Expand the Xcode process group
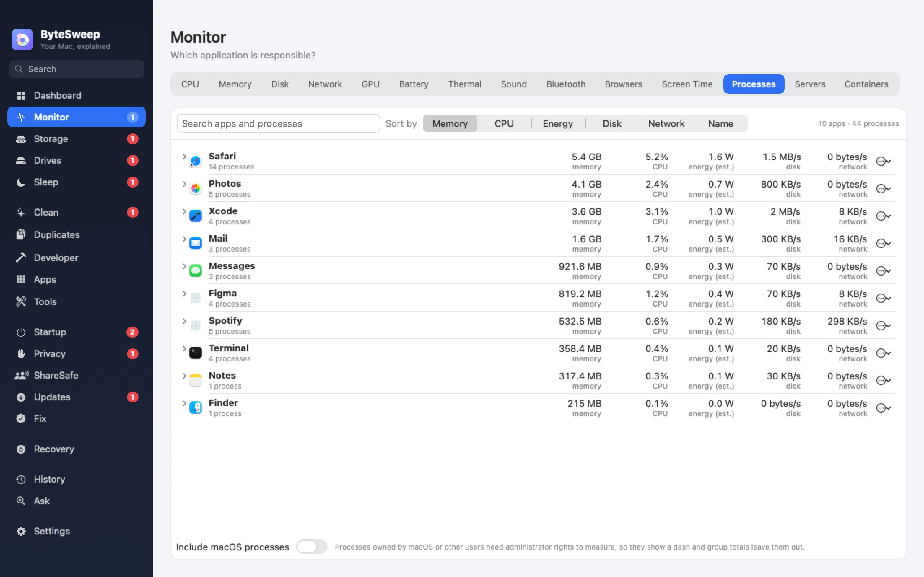The image size is (924, 577). click(184, 212)
